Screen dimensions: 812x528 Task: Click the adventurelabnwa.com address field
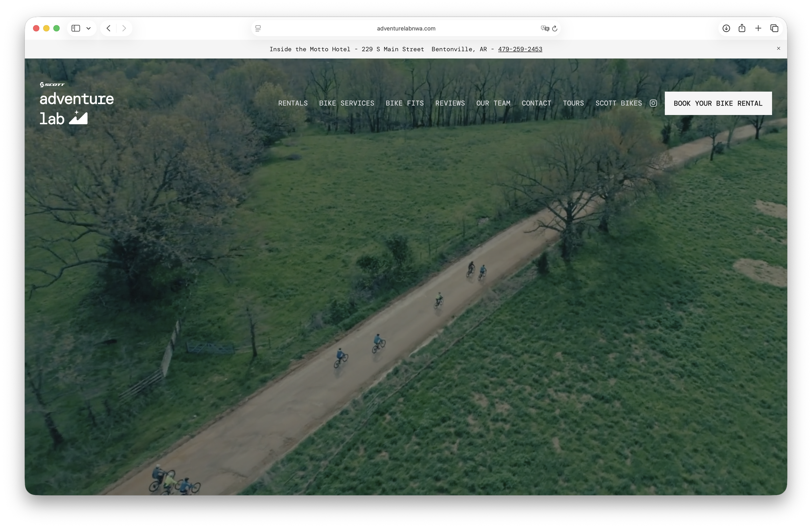pos(406,28)
